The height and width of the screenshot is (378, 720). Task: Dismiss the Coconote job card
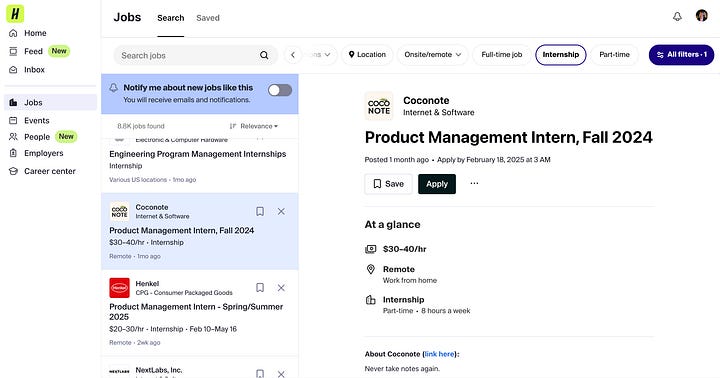coord(281,211)
